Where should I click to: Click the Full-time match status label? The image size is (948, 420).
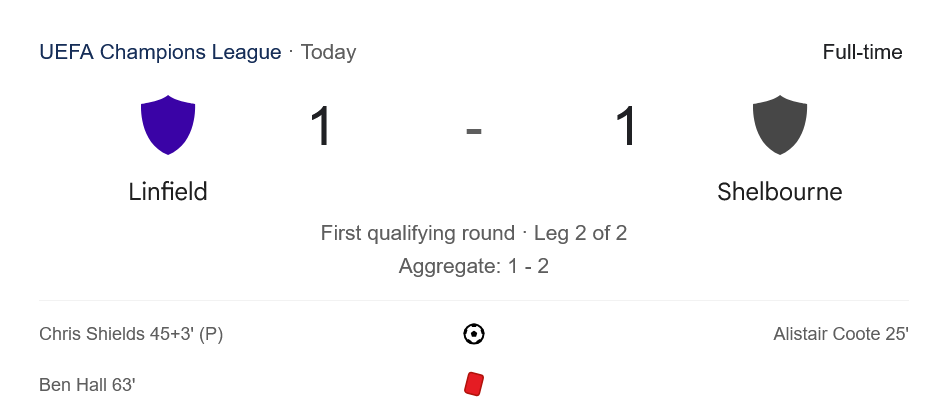pyautogui.click(x=862, y=52)
